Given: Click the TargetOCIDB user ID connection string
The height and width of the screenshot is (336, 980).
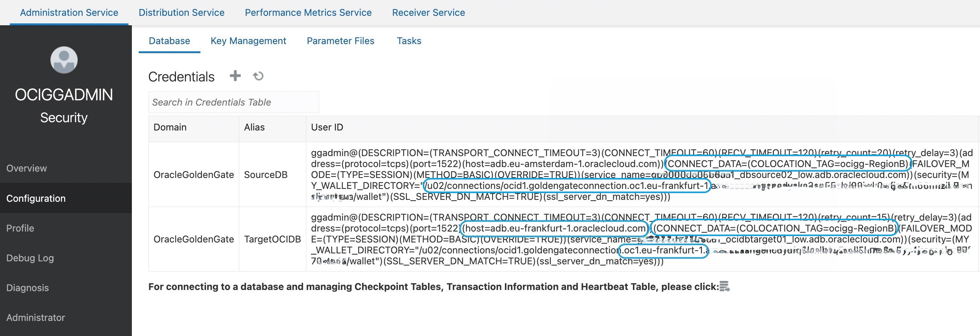Looking at the screenshot, I should [642, 239].
